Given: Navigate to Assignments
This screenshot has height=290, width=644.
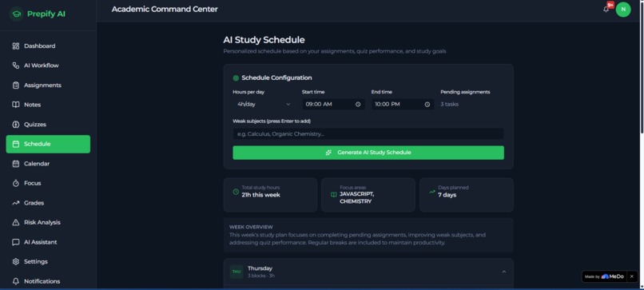Looking at the screenshot, I should tap(48, 85).
